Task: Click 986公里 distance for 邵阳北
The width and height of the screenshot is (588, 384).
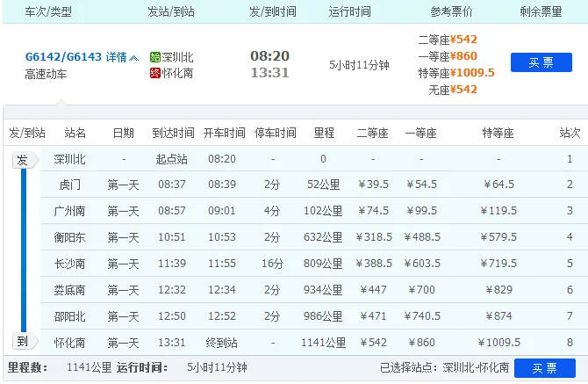Action: coord(323,316)
